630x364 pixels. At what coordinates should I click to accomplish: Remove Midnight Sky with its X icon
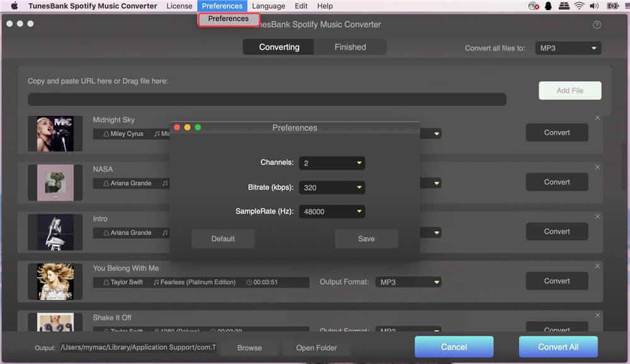[x=597, y=118]
